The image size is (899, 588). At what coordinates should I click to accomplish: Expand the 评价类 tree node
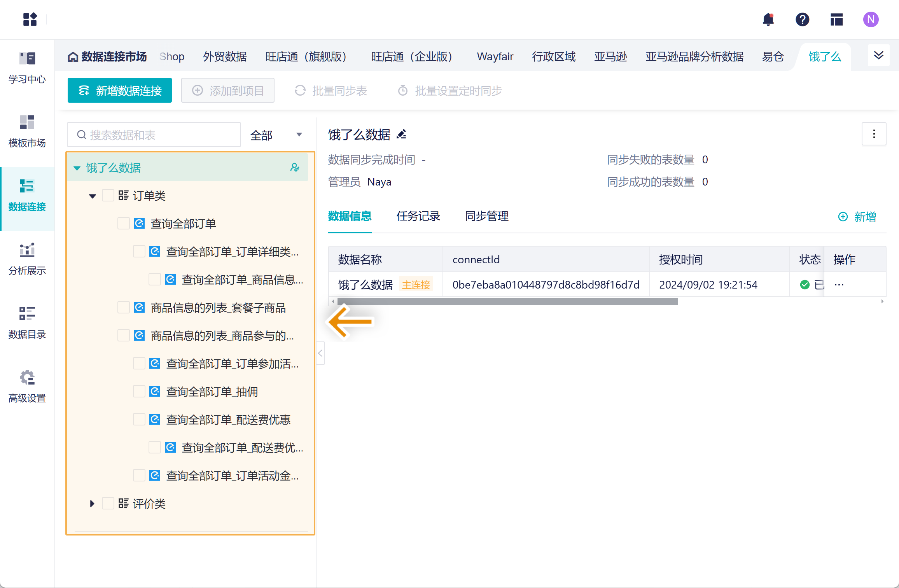[92, 504]
